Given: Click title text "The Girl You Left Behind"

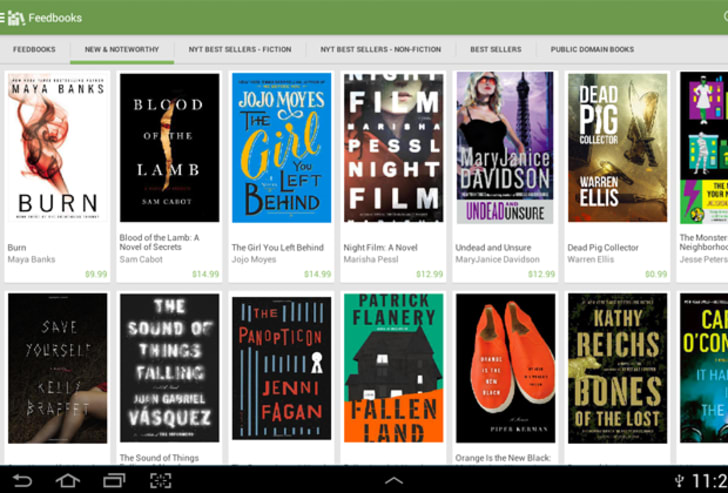Looking at the screenshot, I should pos(278,247).
